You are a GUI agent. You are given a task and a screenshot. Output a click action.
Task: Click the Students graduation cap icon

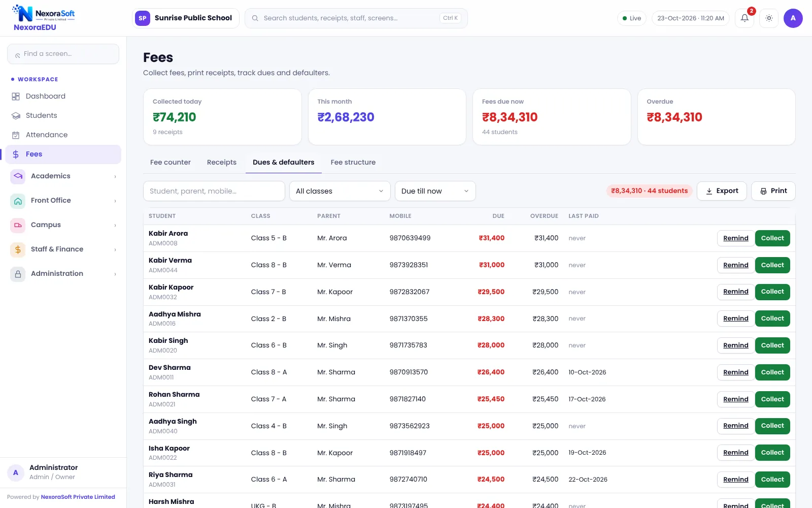(16, 116)
